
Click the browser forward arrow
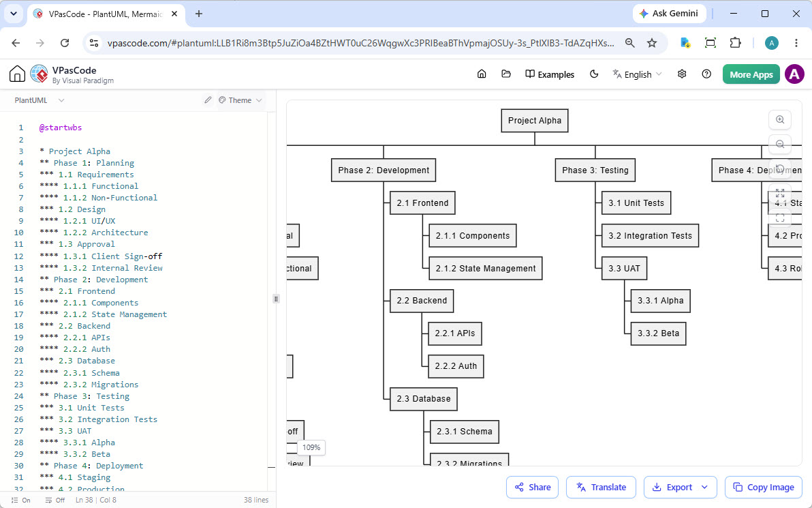point(40,43)
